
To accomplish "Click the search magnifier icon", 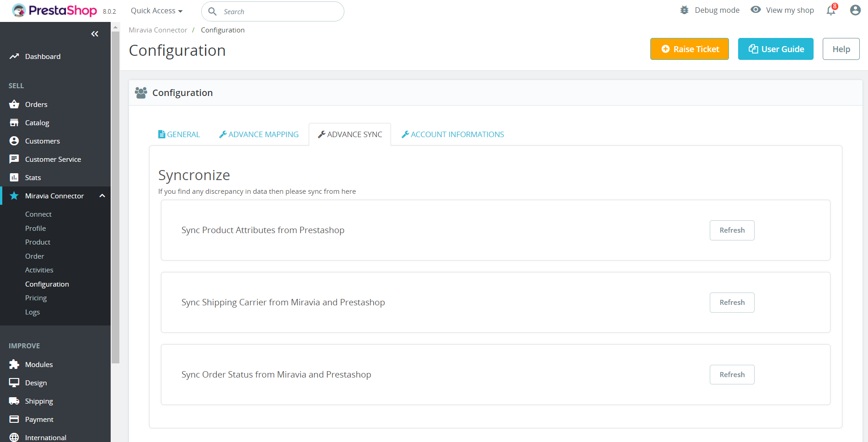I will [x=212, y=11].
